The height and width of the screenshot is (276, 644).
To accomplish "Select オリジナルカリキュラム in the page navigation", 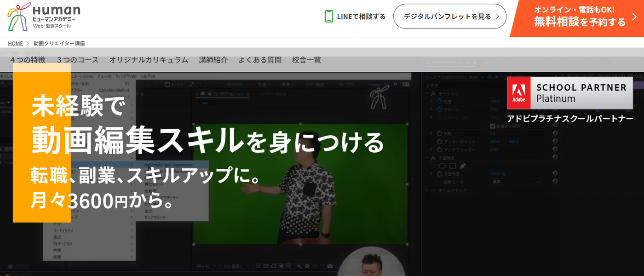I will [x=149, y=60].
